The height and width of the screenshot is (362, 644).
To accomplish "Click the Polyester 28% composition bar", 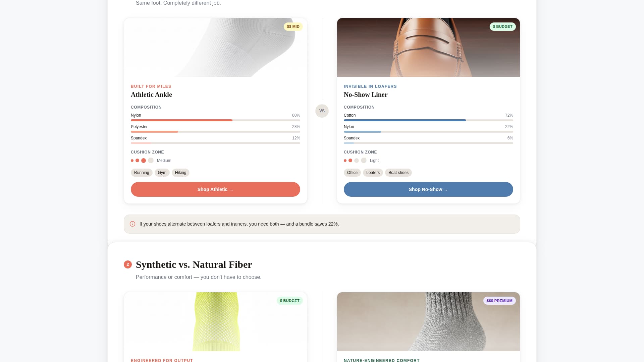I will click(215, 132).
